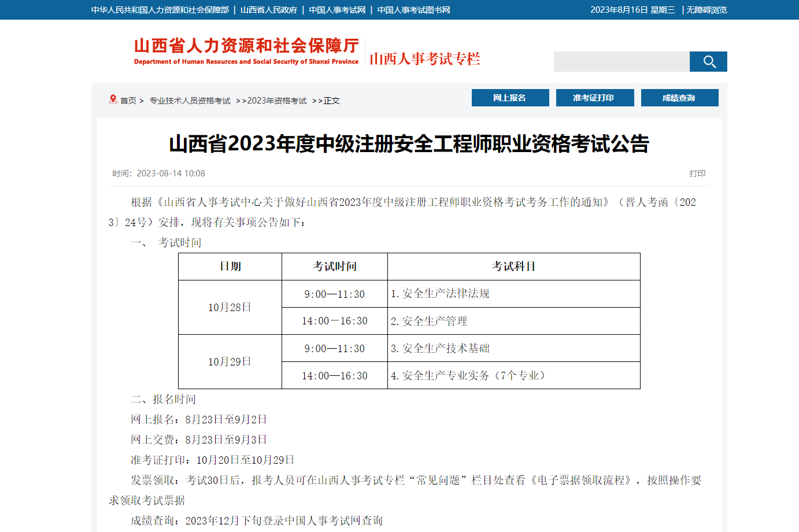Image resolution: width=799 pixels, height=532 pixels.
Task: Click the 10月29日 table cell
Action: 230,362
